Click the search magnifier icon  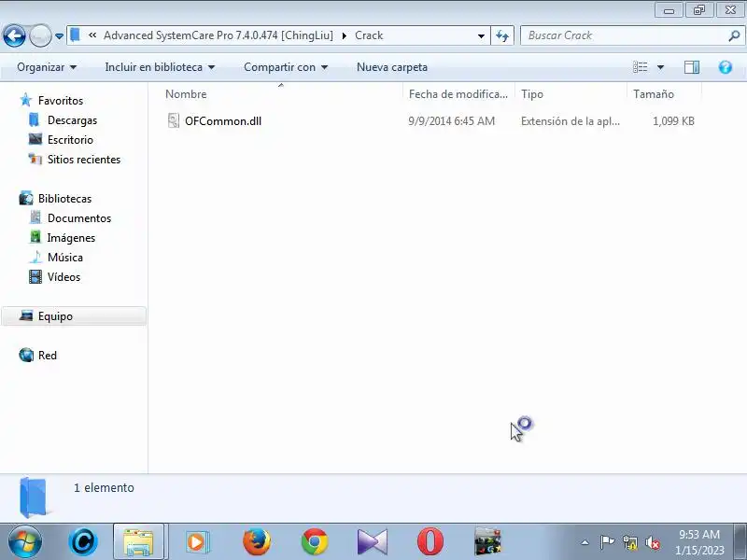[x=734, y=35]
